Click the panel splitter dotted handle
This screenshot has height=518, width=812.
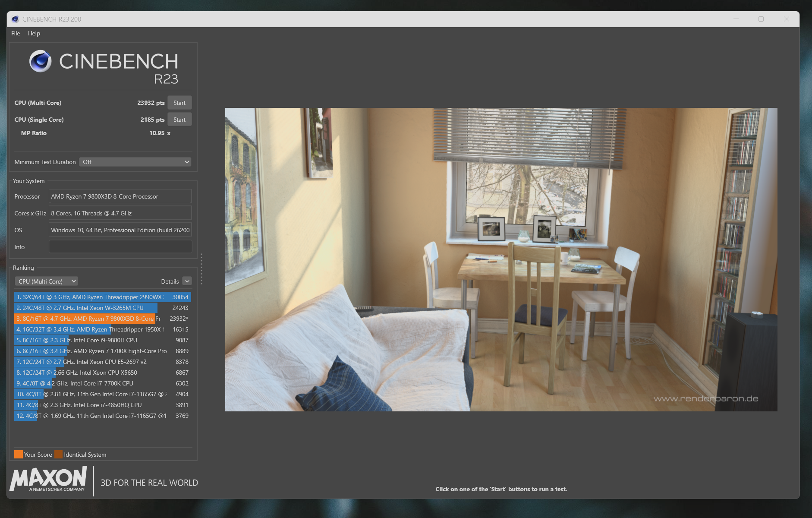pos(201,268)
